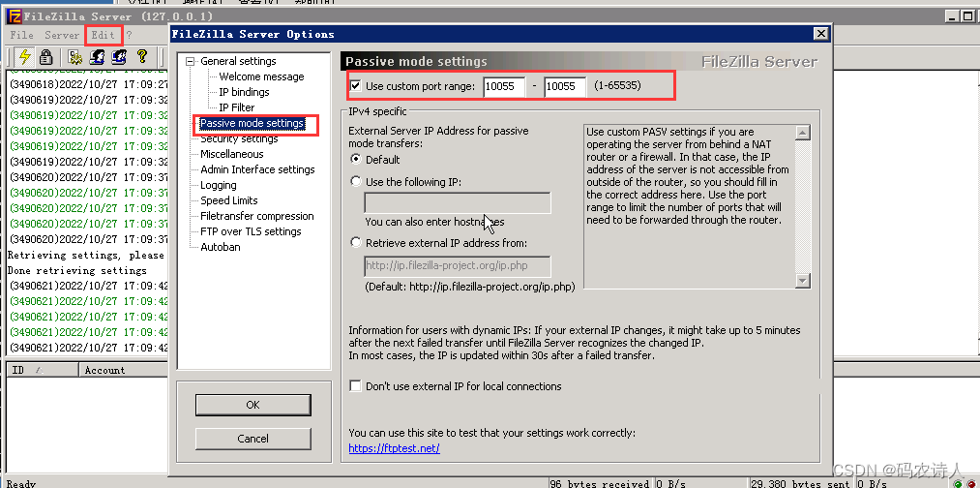Open the Edit menu
Image resolution: width=980 pixels, height=488 pixels.
[x=104, y=35]
